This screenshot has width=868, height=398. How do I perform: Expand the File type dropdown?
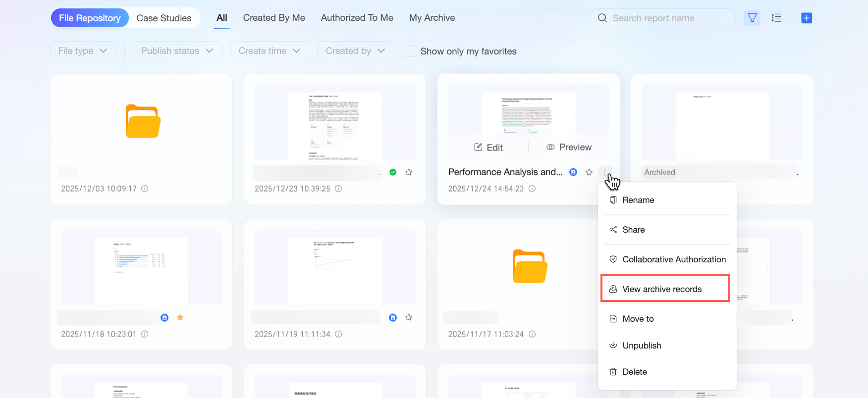coord(83,51)
